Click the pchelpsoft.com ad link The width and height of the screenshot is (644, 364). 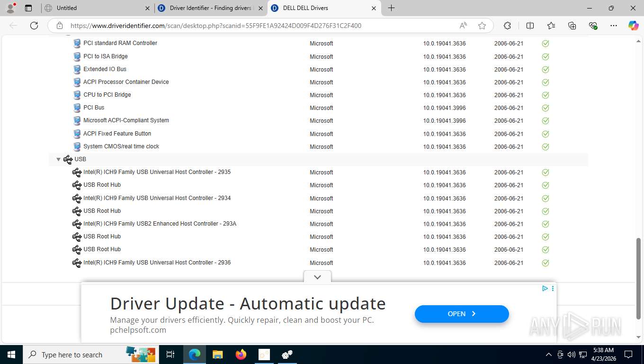point(138,330)
